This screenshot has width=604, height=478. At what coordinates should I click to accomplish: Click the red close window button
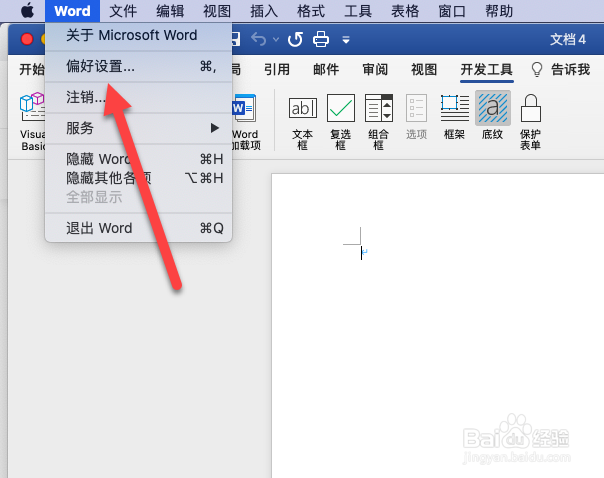tap(27, 39)
